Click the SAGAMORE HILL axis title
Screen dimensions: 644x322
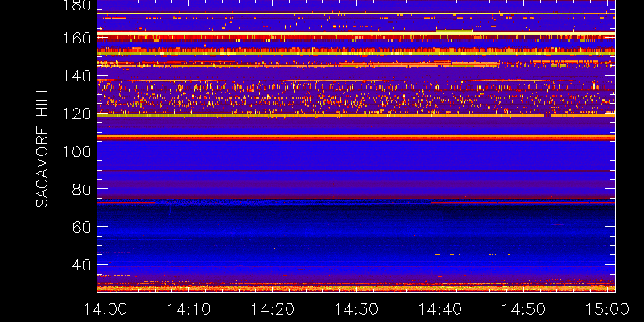tap(42, 147)
